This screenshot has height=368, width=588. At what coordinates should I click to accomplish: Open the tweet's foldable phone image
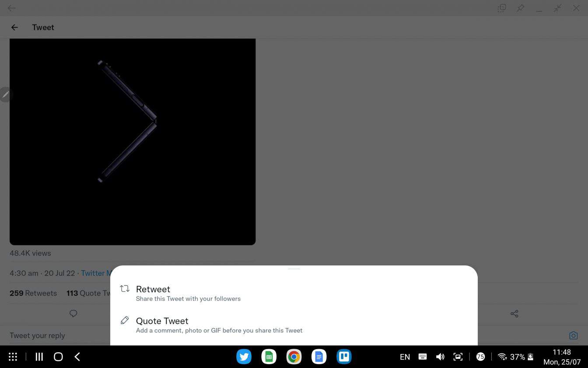pos(133,141)
